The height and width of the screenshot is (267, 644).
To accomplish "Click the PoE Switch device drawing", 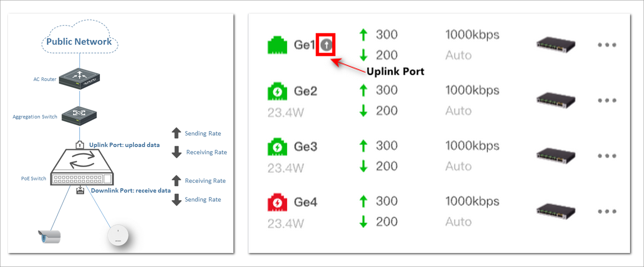I will pos(82,167).
